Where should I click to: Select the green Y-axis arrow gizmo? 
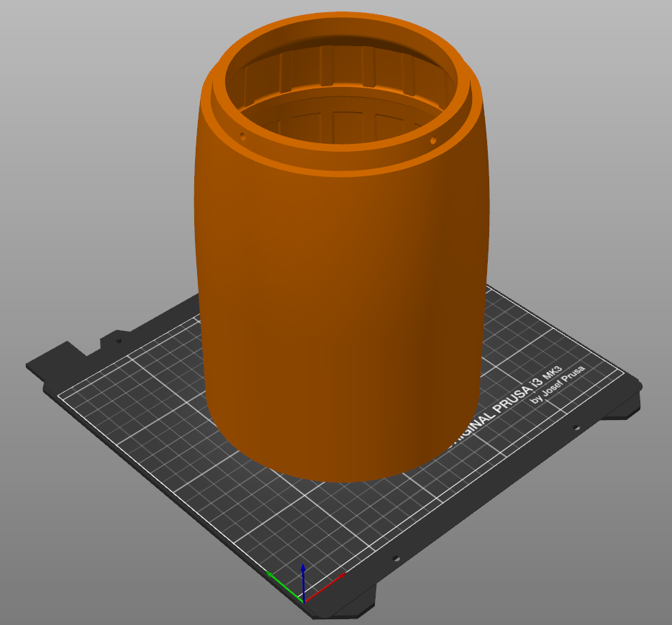(272, 574)
